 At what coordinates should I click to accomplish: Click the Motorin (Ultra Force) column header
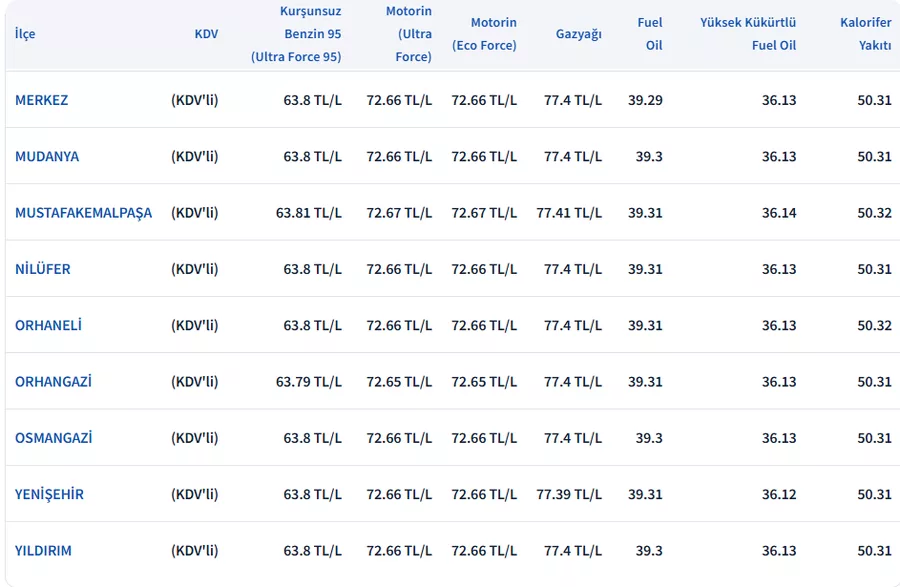(409, 34)
